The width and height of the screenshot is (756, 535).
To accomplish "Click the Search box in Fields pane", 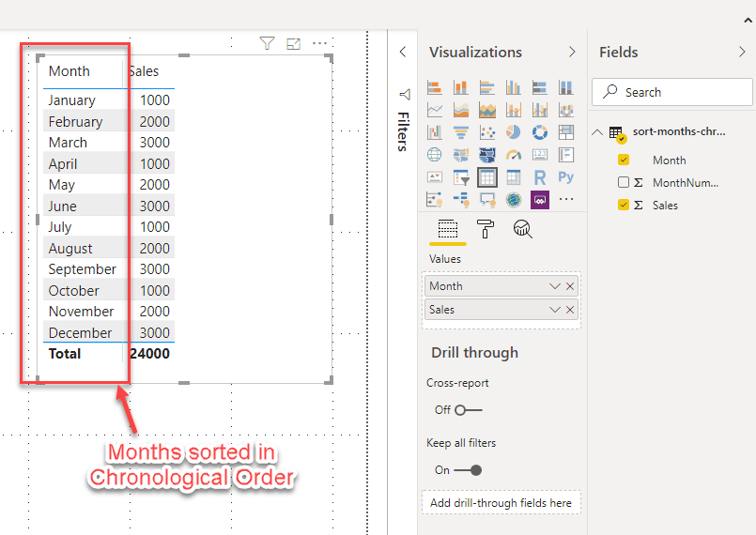I will [x=671, y=92].
